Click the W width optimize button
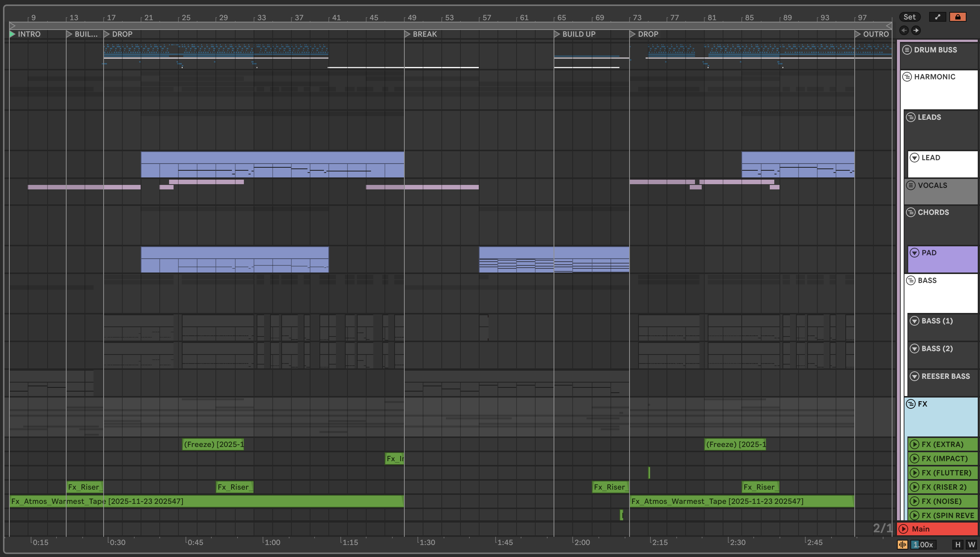The image size is (980, 557). (971, 544)
